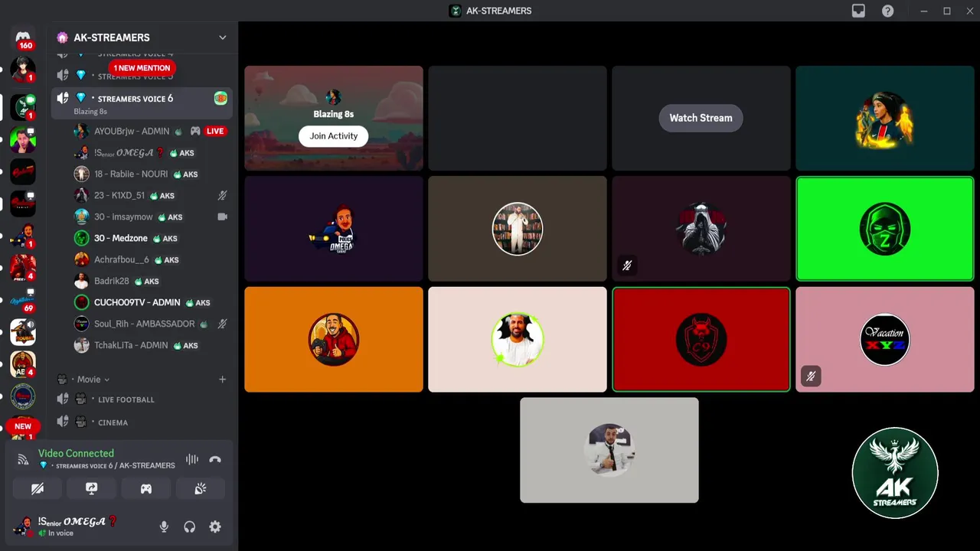Click the Video Connected status text
This screenshot has width=980, height=551.
point(76,453)
